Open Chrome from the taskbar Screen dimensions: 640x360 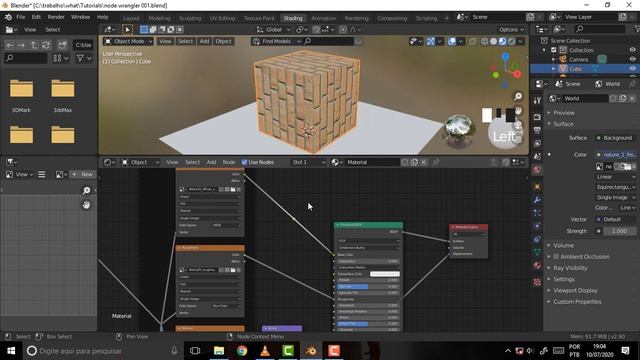tap(242, 351)
